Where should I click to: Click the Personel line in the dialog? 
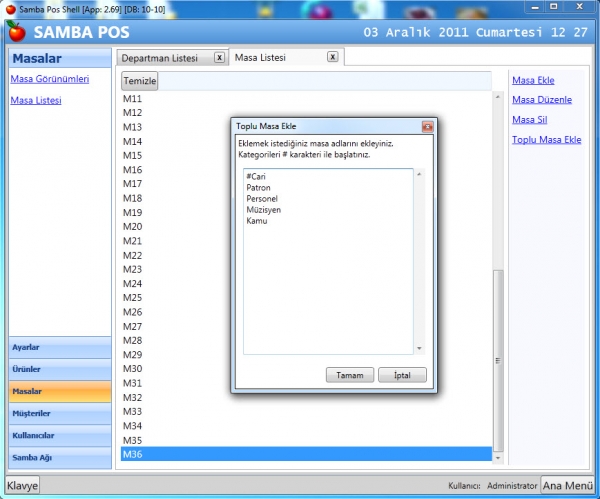tap(262, 199)
